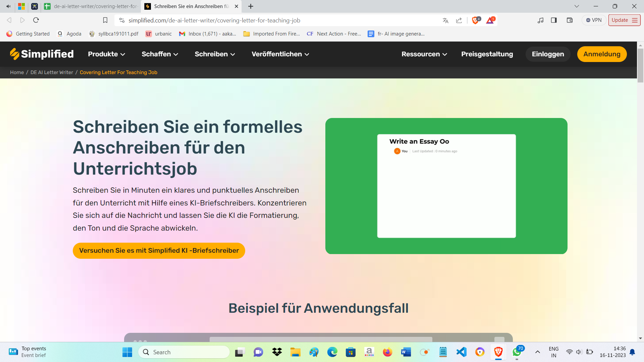Click the page translate icon in address bar
Viewport: 644px width, 362px height.
[x=445, y=20]
